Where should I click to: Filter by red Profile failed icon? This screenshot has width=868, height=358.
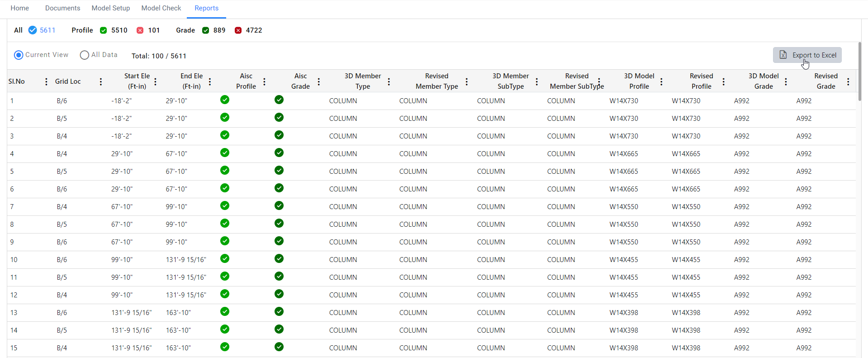pos(140,30)
